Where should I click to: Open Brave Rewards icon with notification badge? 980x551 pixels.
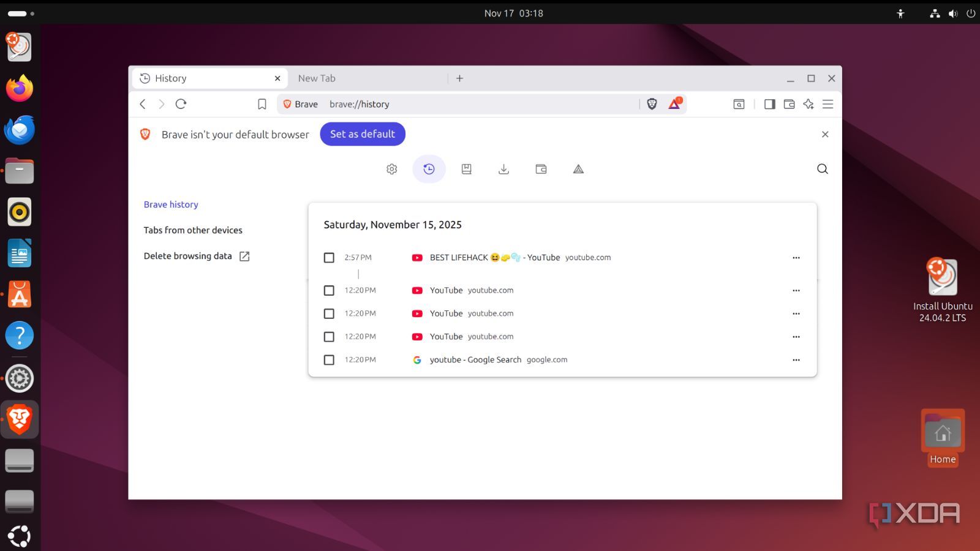(675, 103)
